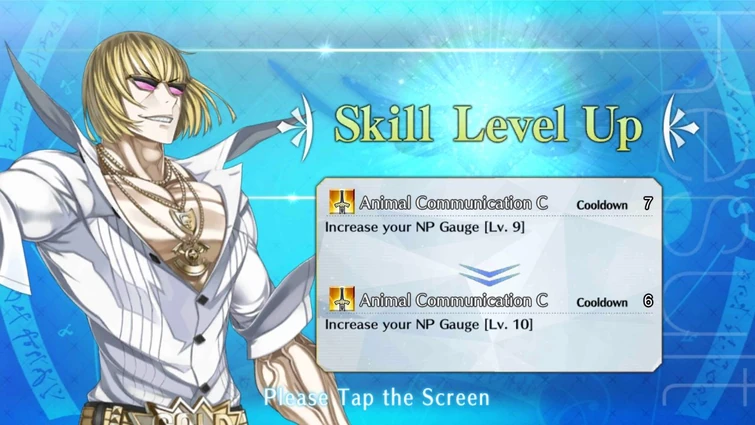Click "Increase your NP Gauge [Lv. 9]" text
755x425 pixels.
[425, 227]
